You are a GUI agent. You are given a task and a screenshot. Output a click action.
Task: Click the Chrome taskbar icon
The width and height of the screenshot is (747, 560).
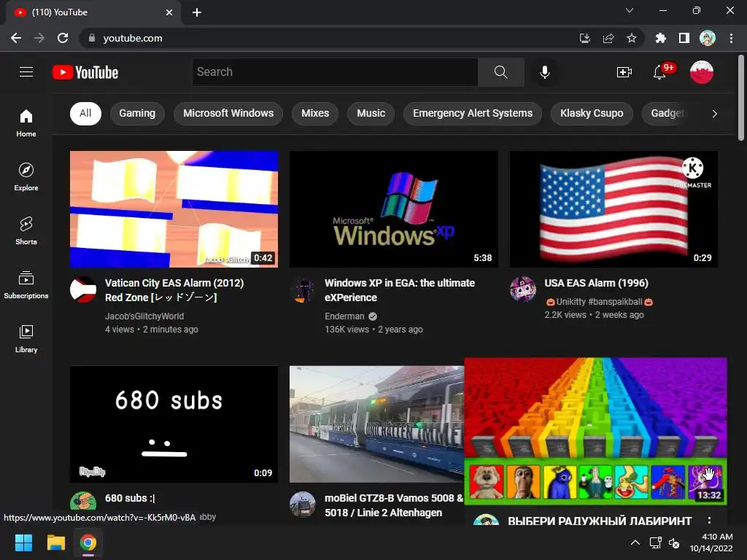[88, 542]
